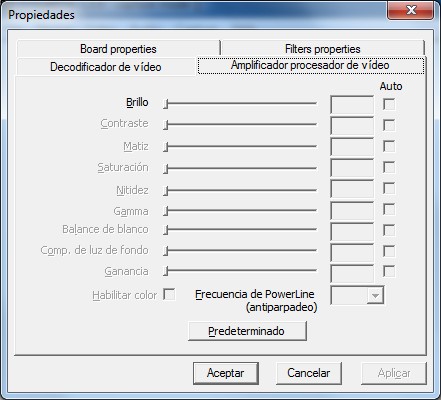Select the Decodificador de vídeo tab
441x400 pixels.
point(106,67)
